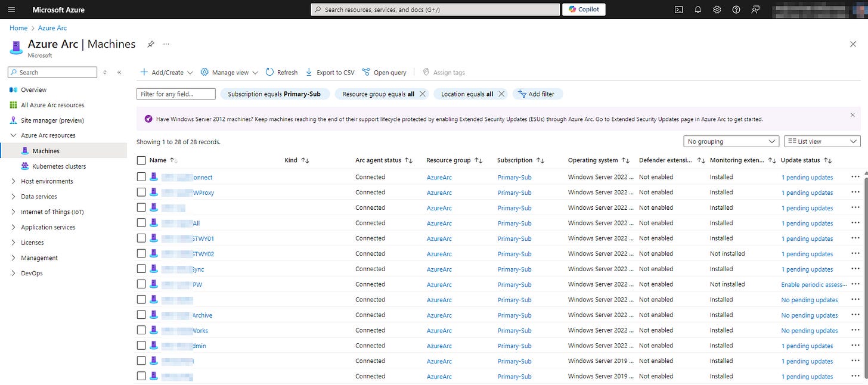The height and width of the screenshot is (385, 868).
Task: Click the sidebar expand/collapse arrows icon
Action: pos(105,72)
